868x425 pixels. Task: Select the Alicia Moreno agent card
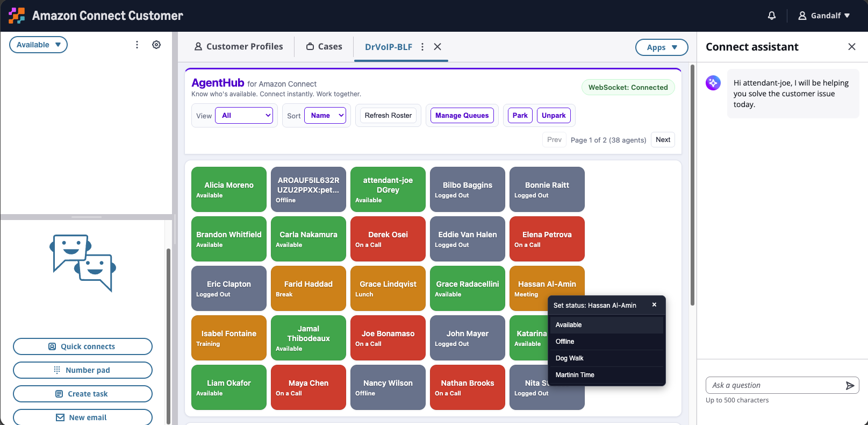[x=229, y=189]
